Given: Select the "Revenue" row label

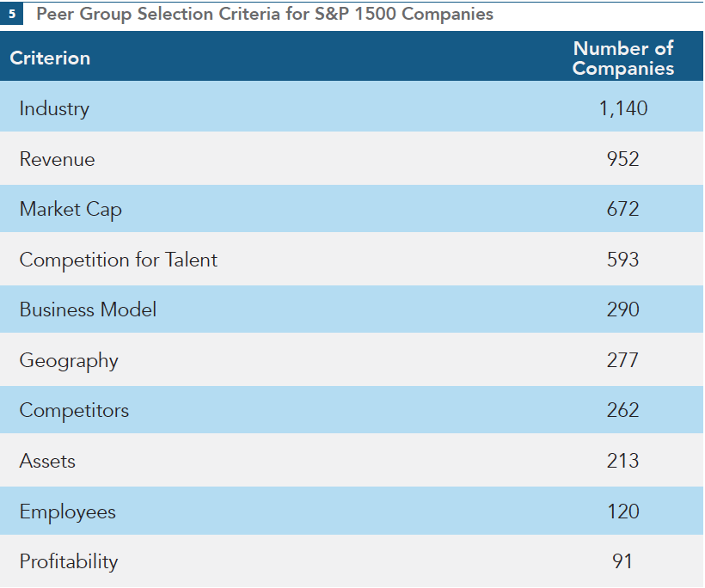Looking at the screenshot, I should tap(57, 159).
